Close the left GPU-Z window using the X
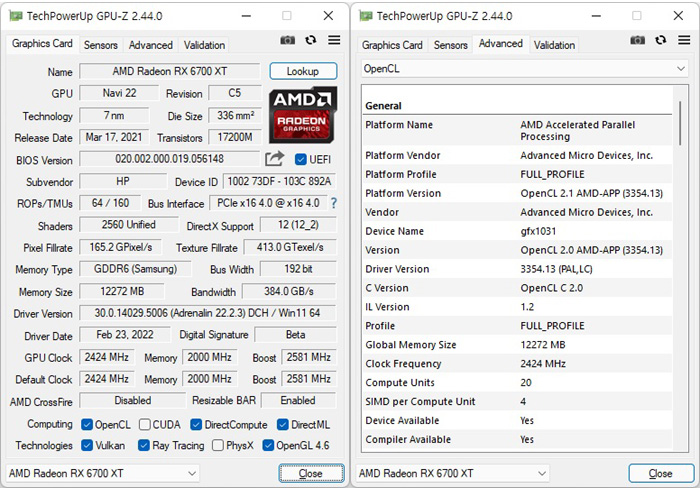The height and width of the screenshot is (491, 700). tap(328, 16)
